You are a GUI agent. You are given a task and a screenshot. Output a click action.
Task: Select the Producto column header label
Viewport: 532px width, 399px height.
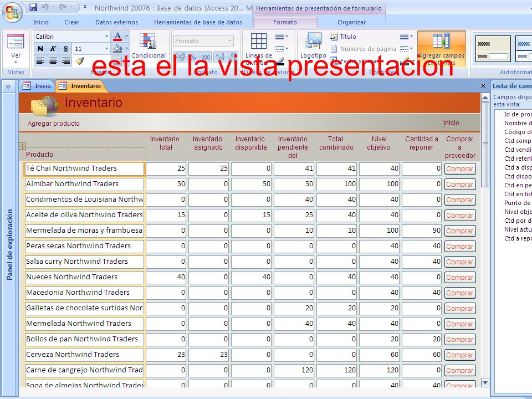[x=39, y=155]
